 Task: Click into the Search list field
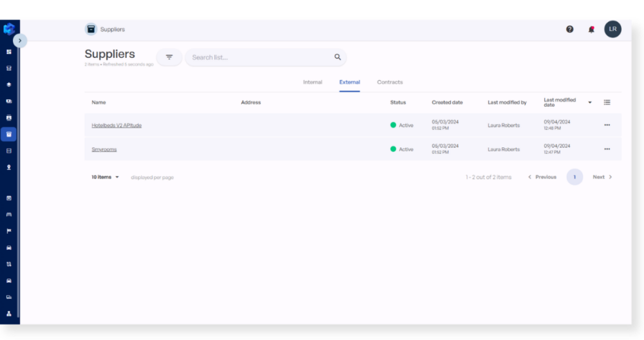pyautogui.click(x=266, y=57)
